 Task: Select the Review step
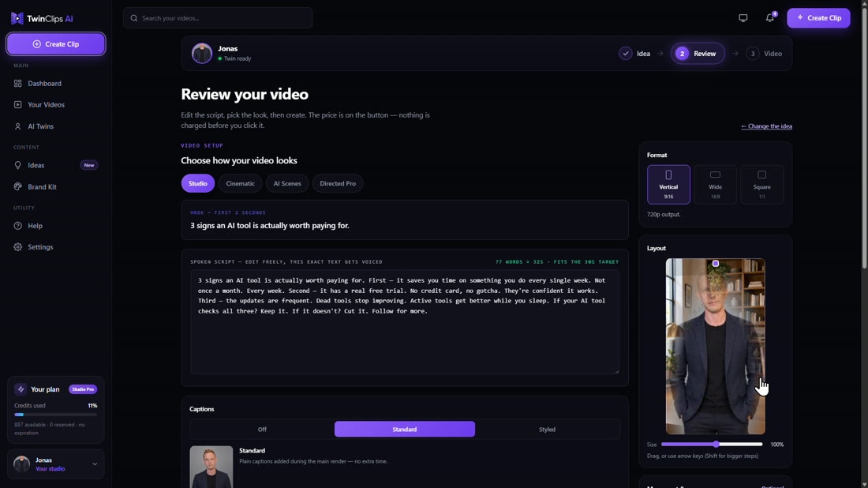(698, 54)
